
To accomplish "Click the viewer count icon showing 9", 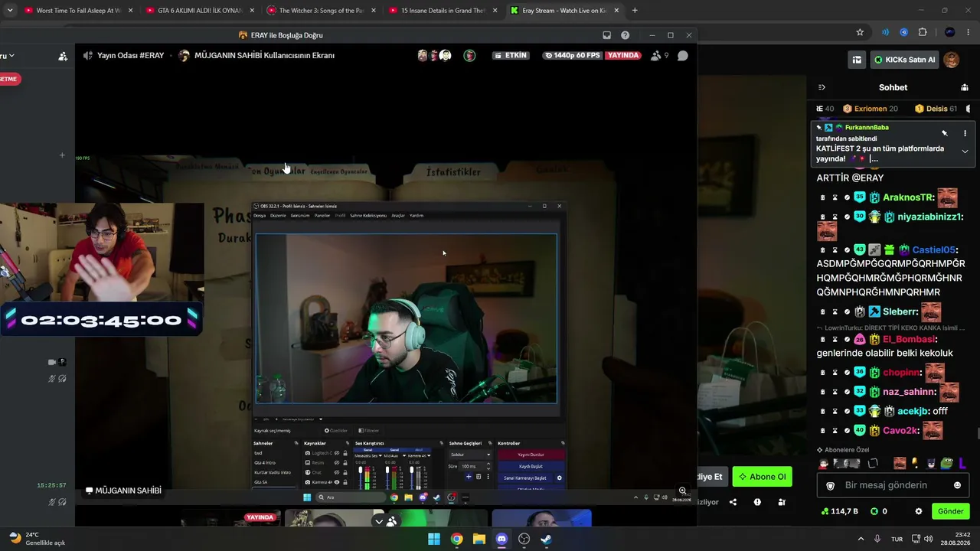I will pos(659,56).
